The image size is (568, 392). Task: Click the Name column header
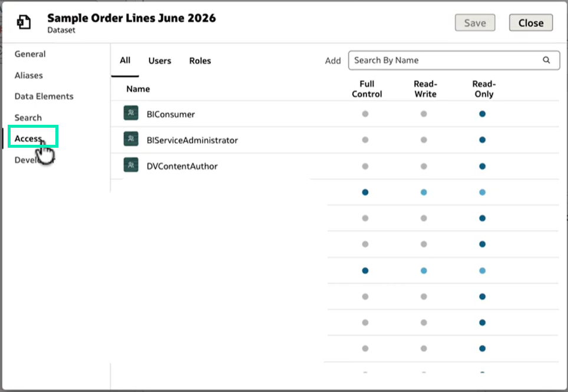tap(138, 89)
